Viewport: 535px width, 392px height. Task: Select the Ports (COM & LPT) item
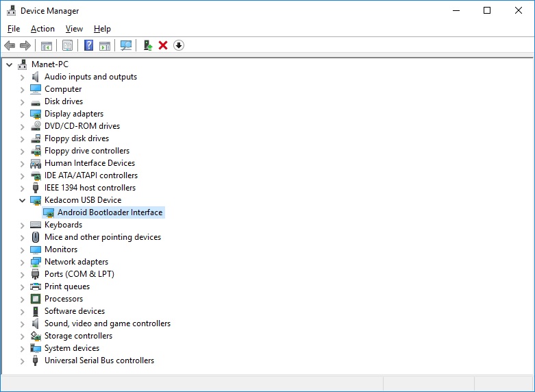pyautogui.click(x=79, y=274)
